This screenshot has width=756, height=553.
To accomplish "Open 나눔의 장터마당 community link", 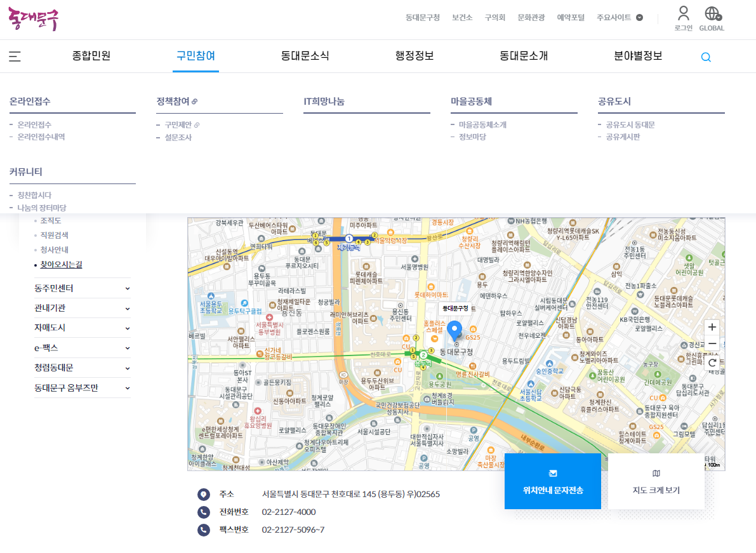I will tap(42, 208).
